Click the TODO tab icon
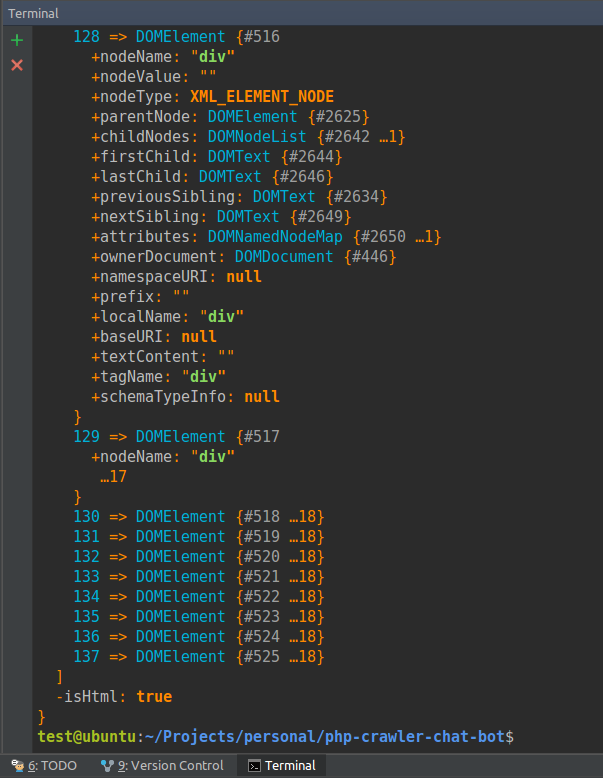Viewport: 603px width, 778px height. [17, 766]
